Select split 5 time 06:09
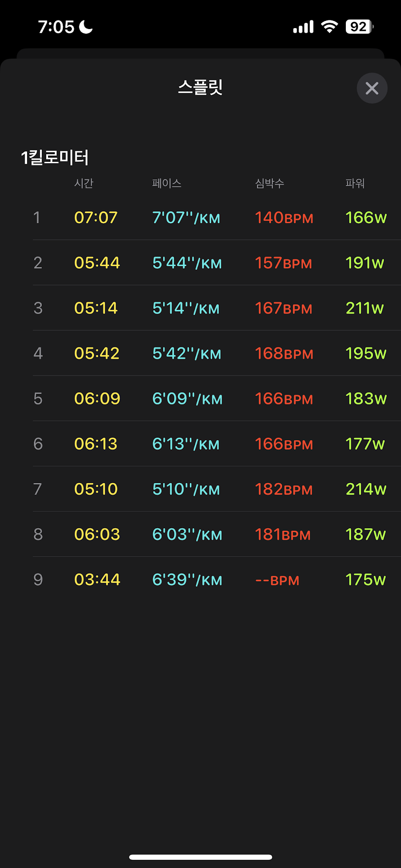This screenshot has height=868, width=401. tap(97, 399)
